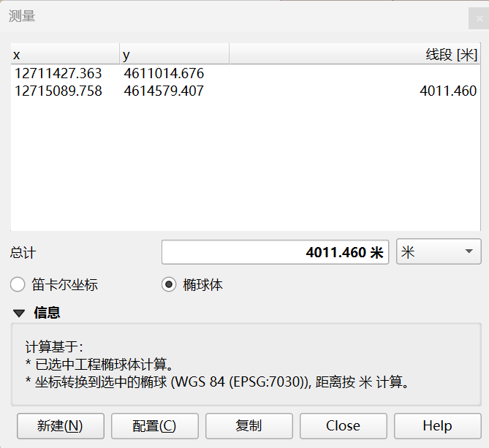489x448 pixels.
Task: Collapse the 信息 section triangle
Action: (18, 314)
